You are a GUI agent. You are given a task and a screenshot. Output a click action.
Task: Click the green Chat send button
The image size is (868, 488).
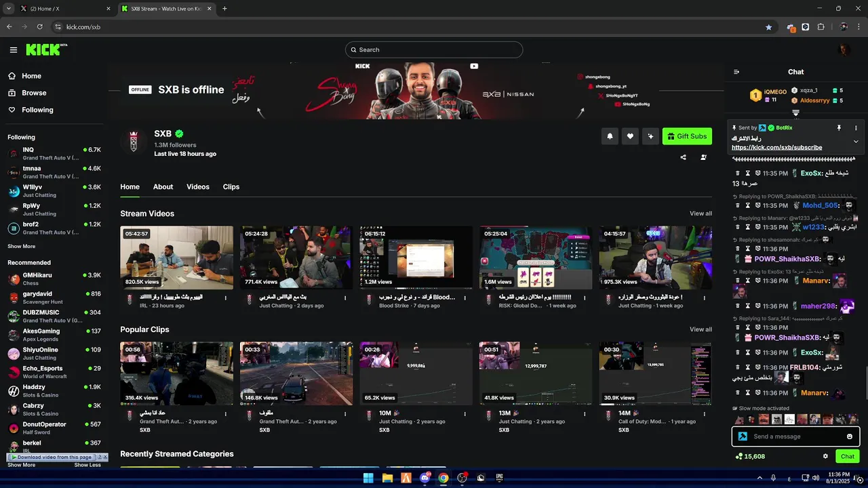(x=848, y=456)
